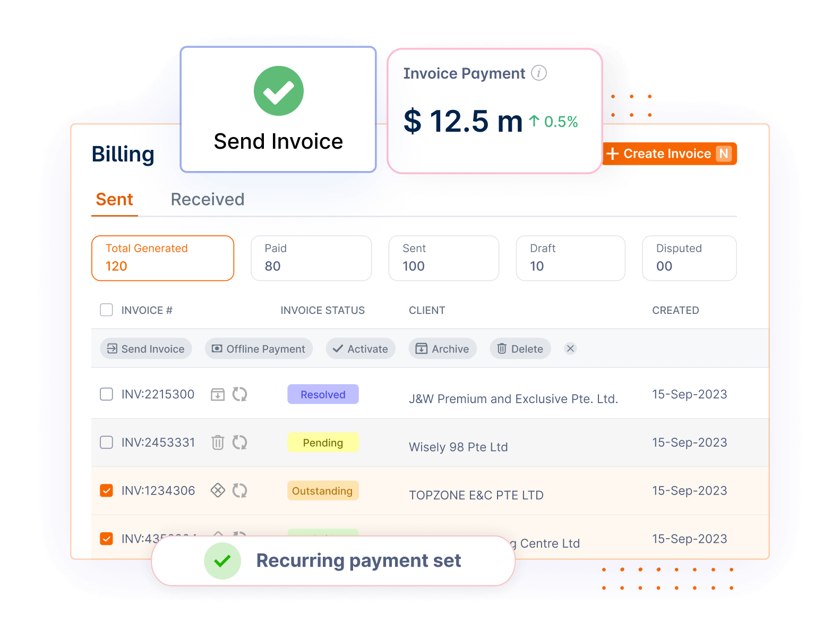The height and width of the screenshot is (639, 840).
Task: Select the Total Generated filter card
Action: click(x=163, y=258)
